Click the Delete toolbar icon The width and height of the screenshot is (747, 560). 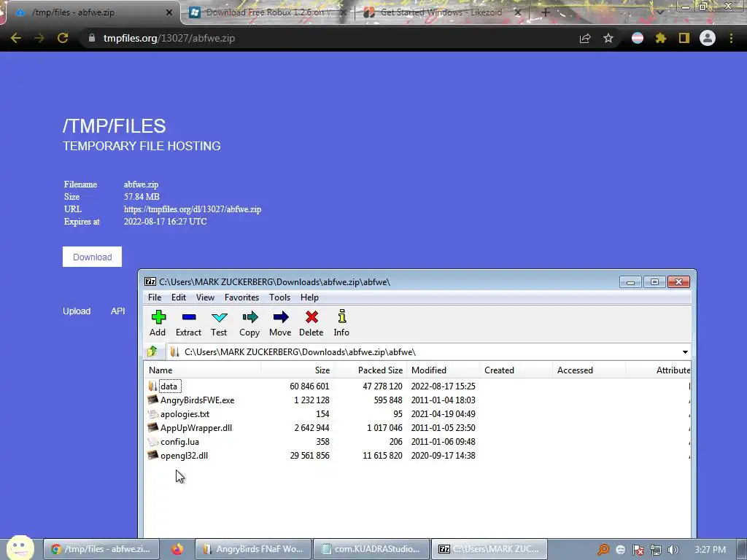[x=311, y=323]
